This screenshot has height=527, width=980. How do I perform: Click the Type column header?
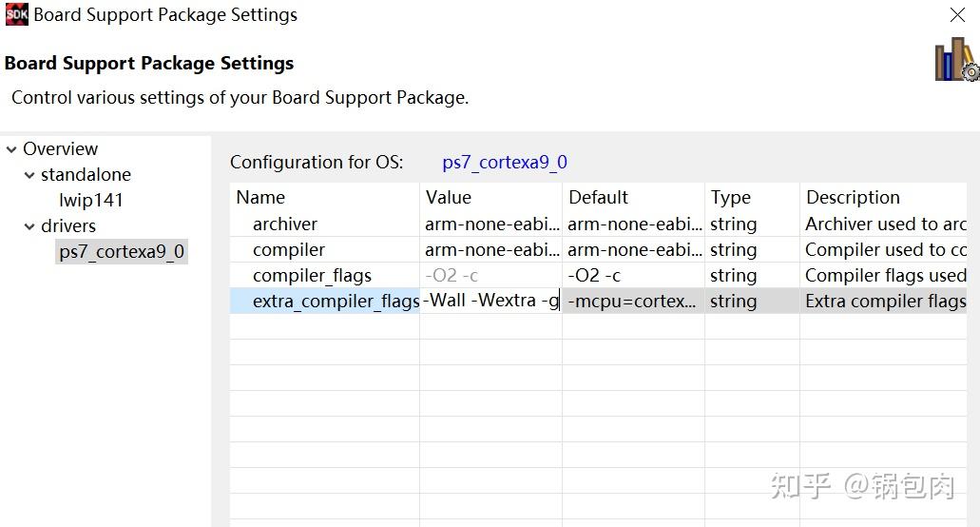(730, 198)
